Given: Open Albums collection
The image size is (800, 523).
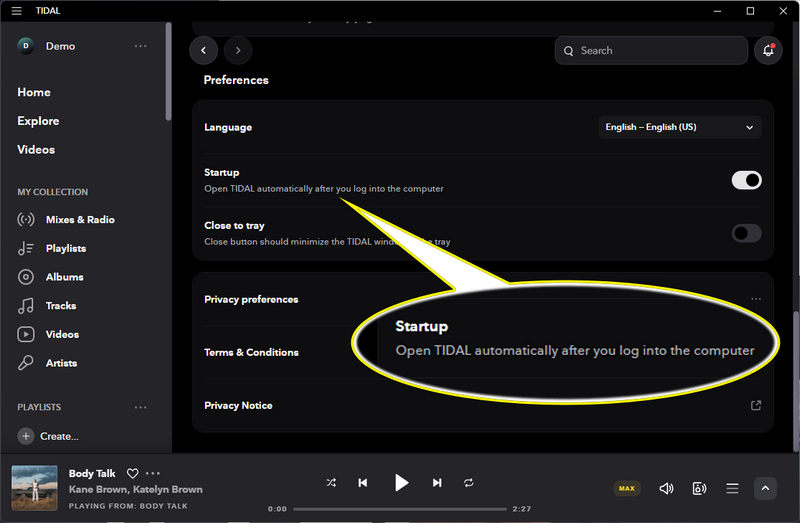Looking at the screenshot, I should [x=64, y=277].
